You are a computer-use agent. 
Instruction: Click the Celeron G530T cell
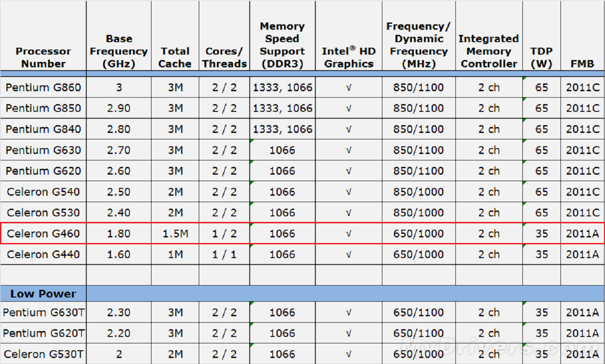tap(43, 354)
